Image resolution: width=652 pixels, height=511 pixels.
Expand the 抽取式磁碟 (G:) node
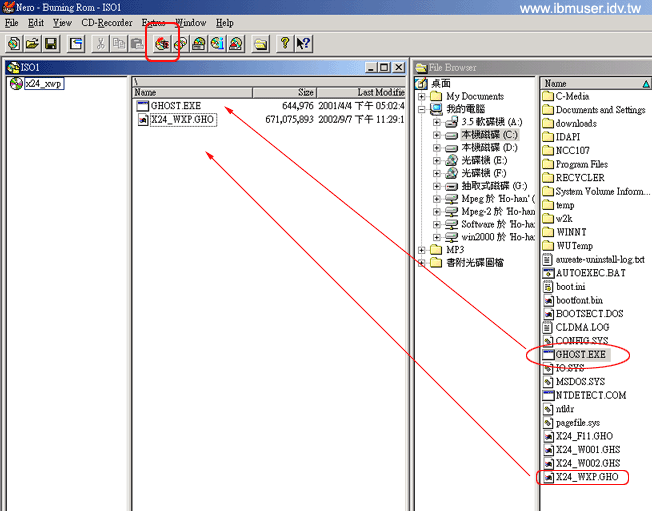click(437, 186)
